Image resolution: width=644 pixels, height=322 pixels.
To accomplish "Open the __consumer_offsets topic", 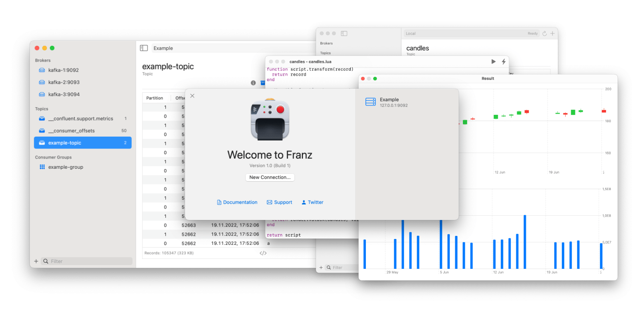I will click(x=83, y=131).
